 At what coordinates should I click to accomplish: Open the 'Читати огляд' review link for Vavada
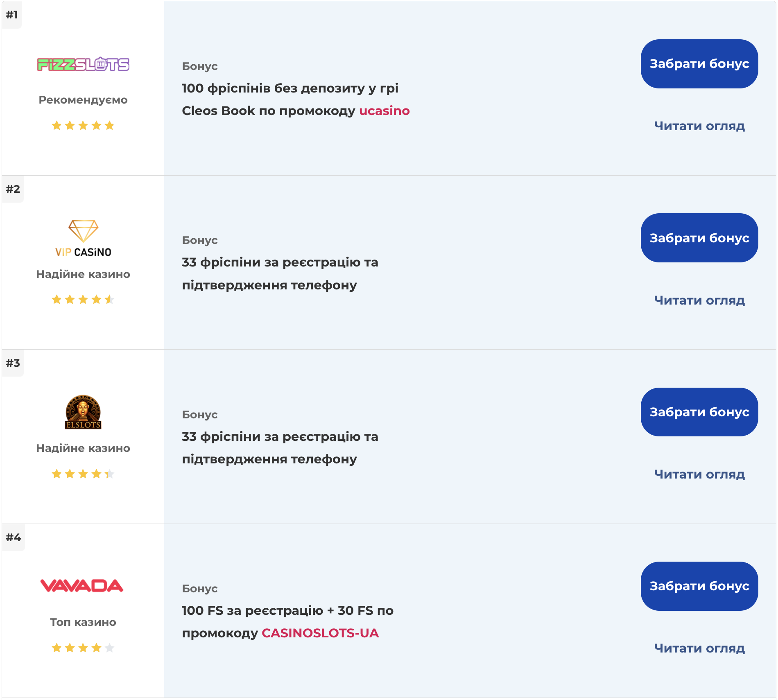(699, 648)
